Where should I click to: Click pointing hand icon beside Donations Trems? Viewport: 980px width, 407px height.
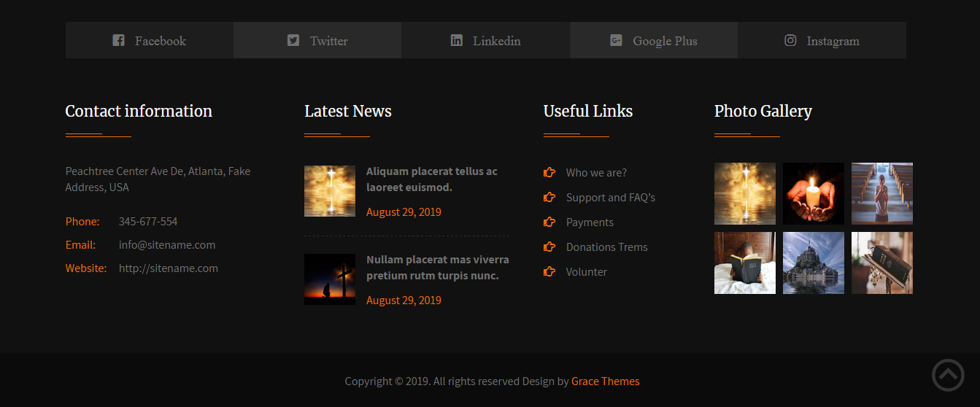point(549,247)
